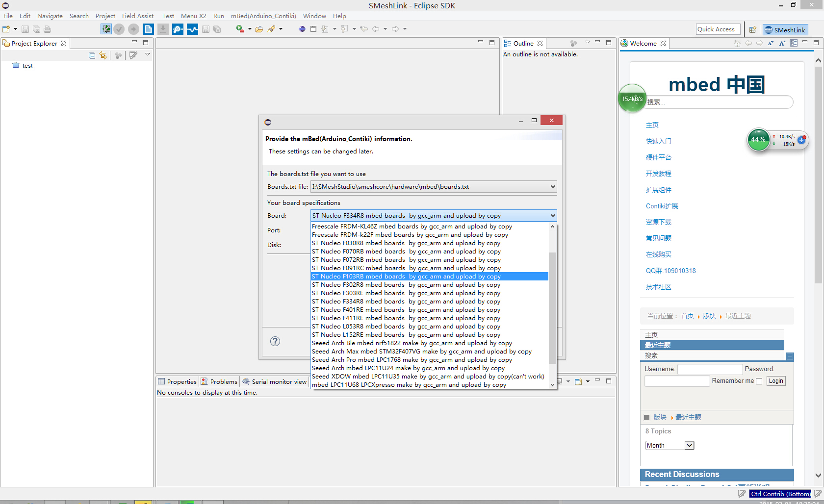Click the Customize page icon in Welcome view
This screenshot has width=824, height=504.
794,43
